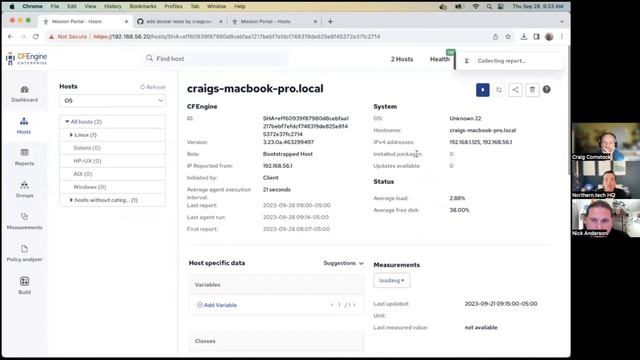Toggle Chrome side panel icon
Viewport: 640px width, 360px height.
(x=536, y=37)
